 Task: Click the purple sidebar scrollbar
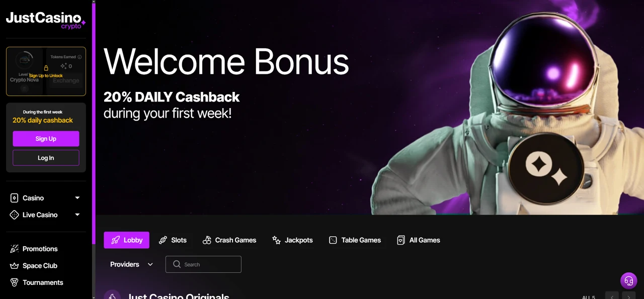[94, 122]
